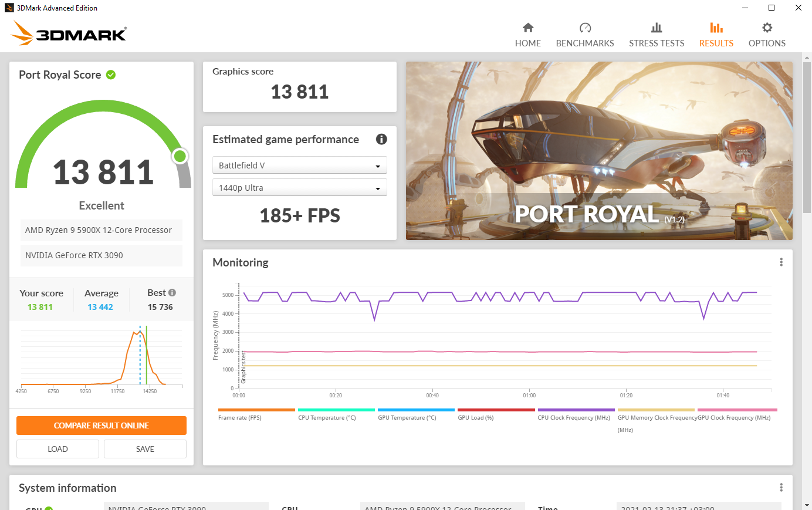Show info for estimated game performance
This screenshot has width=812, height=510.
(381, 139)
